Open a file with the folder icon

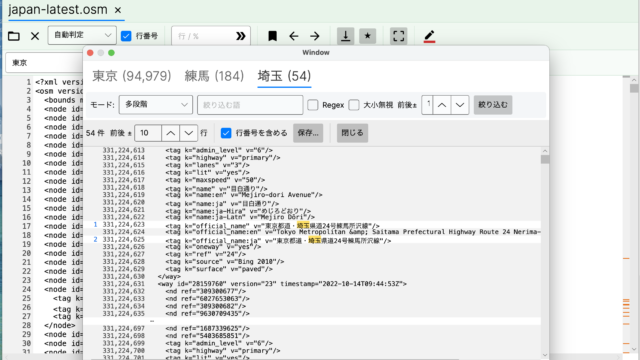point(14,36)
